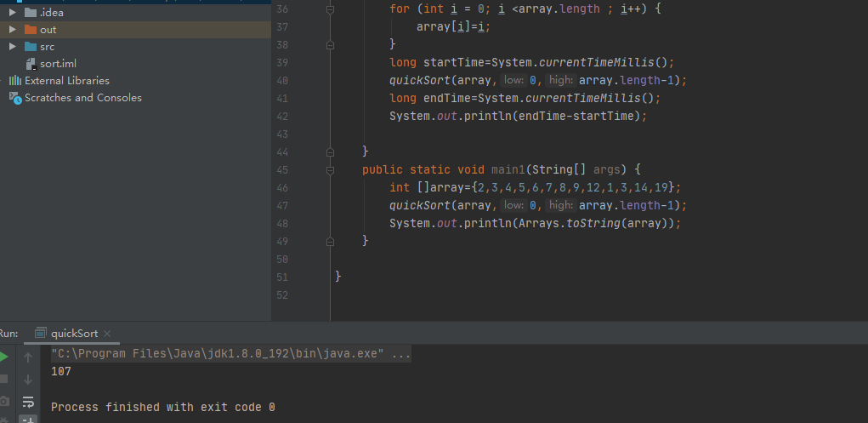Click the java.exe command line in console
The image size is (868, 423).
click(x=231, y=354)
